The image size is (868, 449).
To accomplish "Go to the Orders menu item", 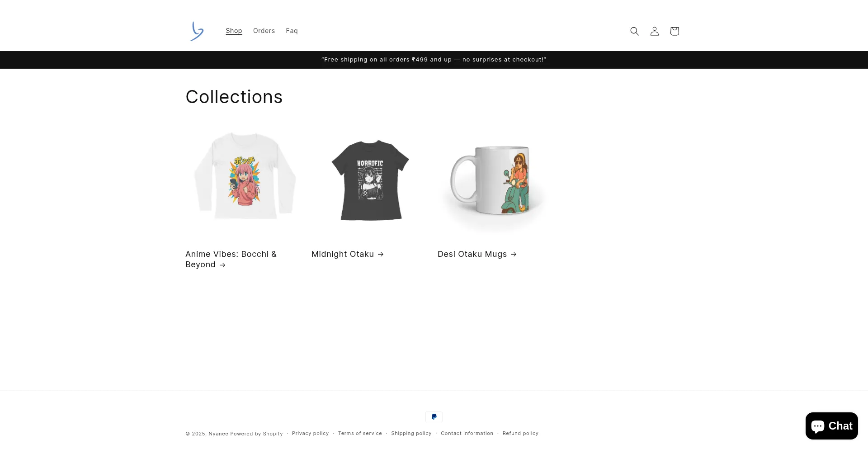I will pyautogui.click(x=264, y=31).
